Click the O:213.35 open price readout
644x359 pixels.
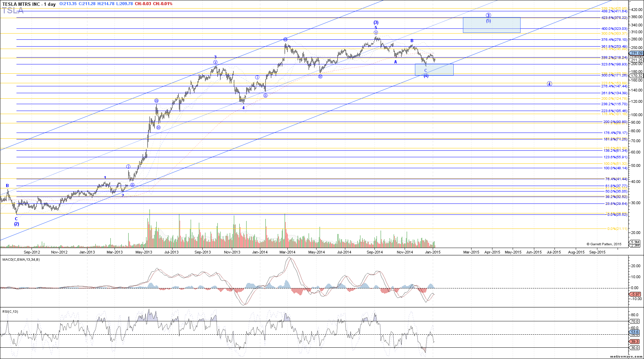point(68,4)
